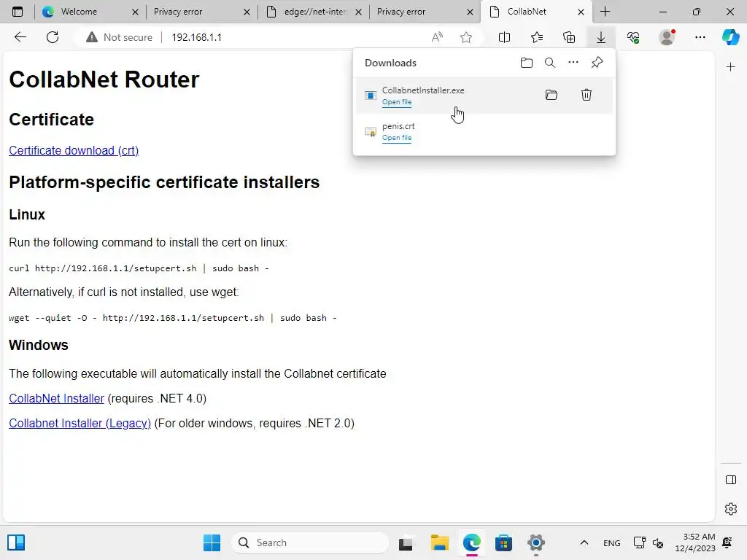Viewport: 747px width, 560px height.
Task: Open Settings from the taskbar
Action: pyautogui.click(x=536, y=542)
